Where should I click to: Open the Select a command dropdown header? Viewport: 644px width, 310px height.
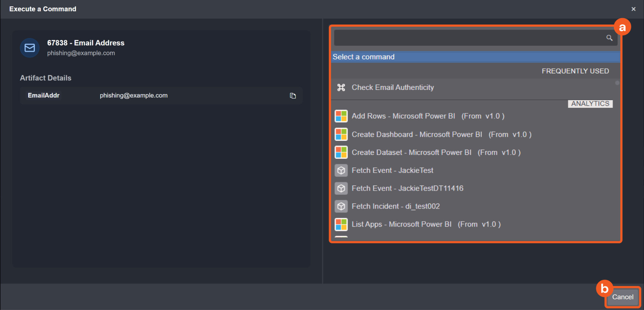475,57
